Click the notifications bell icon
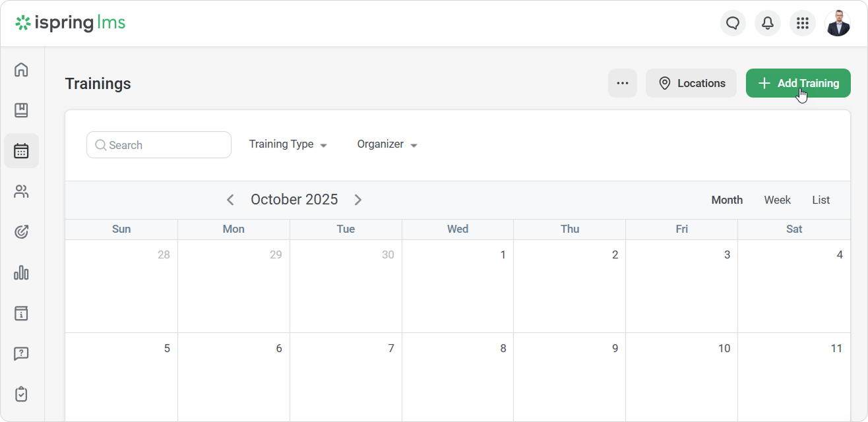The height and width of the screenshot is (422, 868). pyautogui.click(x=768, y=24)
